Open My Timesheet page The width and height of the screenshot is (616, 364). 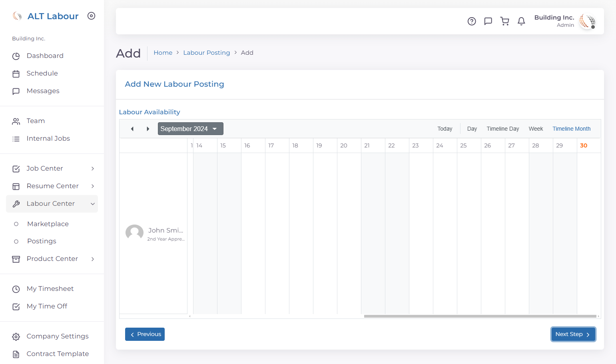pos(52,289)
